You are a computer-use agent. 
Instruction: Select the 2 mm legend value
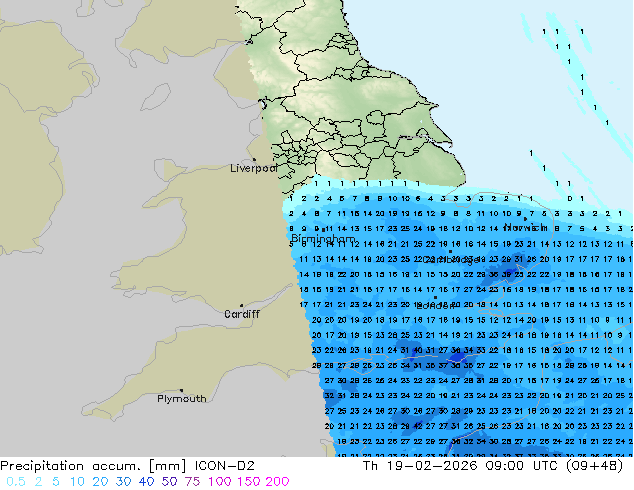38,482
